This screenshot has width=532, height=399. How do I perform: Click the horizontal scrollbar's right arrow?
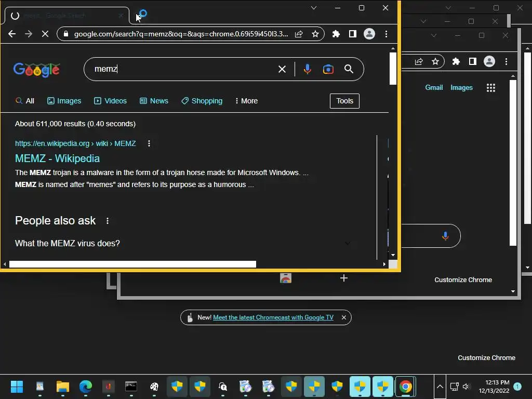pos(384,264)
